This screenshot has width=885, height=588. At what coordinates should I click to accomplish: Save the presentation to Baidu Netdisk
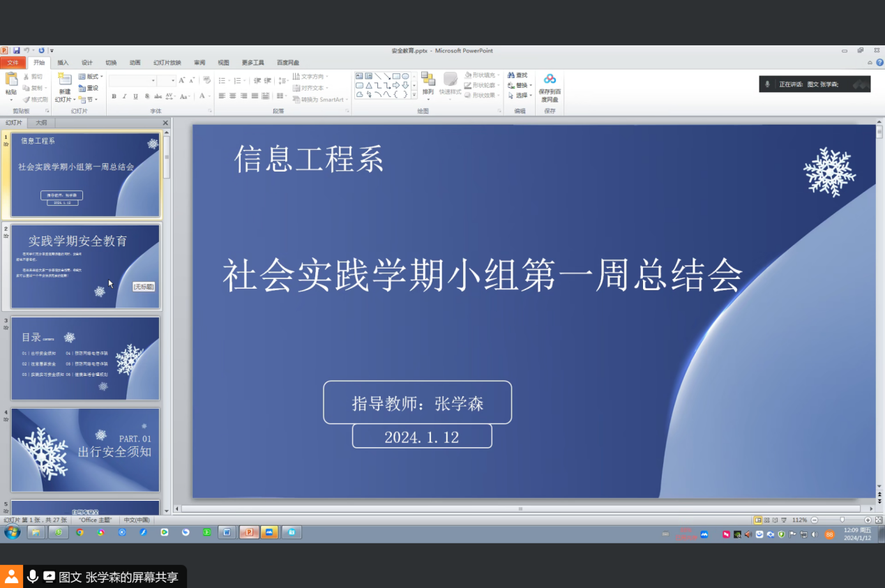tap(550, 80)
